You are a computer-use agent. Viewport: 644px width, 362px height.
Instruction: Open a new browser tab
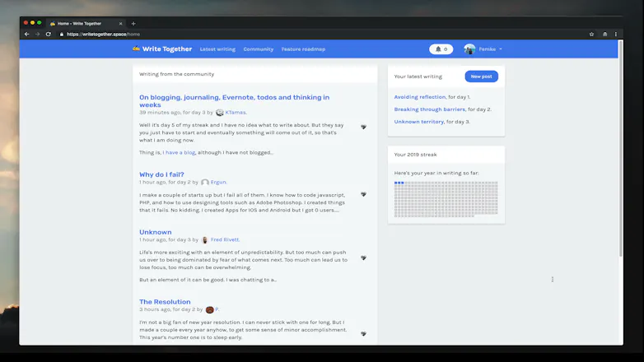pyautogui.click(x=133, y=23)
